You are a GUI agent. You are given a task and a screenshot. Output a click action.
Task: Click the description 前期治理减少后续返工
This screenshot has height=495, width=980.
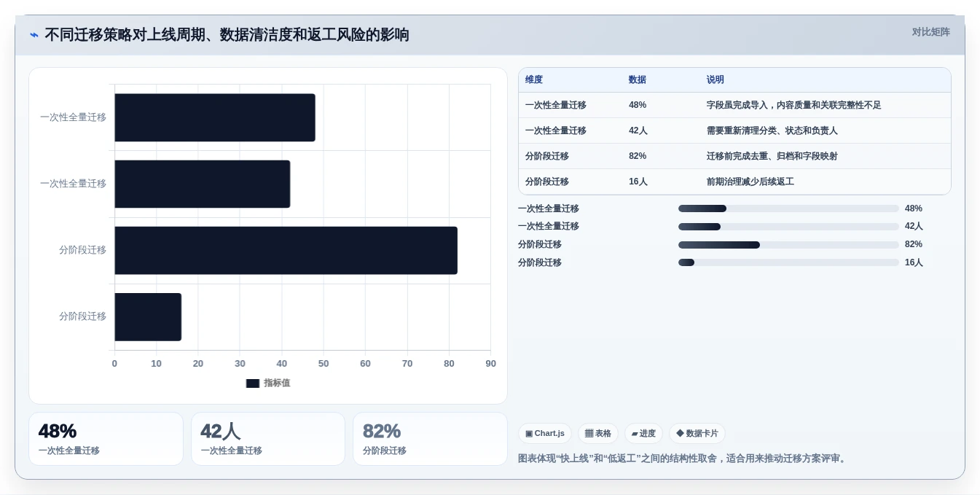coord(750,182)
